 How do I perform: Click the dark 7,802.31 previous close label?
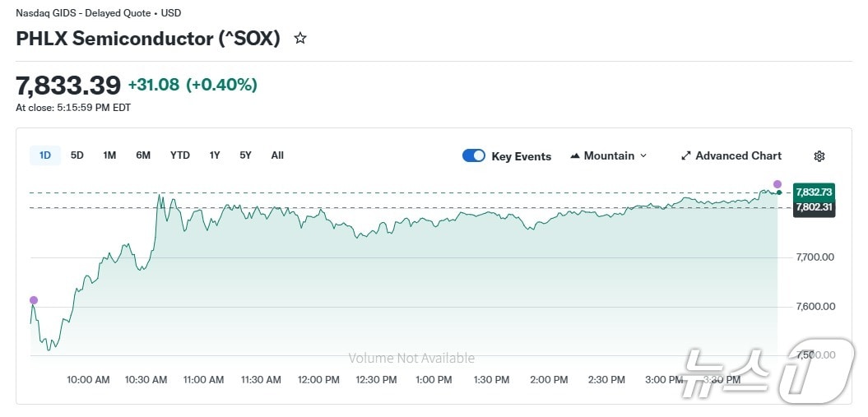pyautogui.click(x=814, y=208)
